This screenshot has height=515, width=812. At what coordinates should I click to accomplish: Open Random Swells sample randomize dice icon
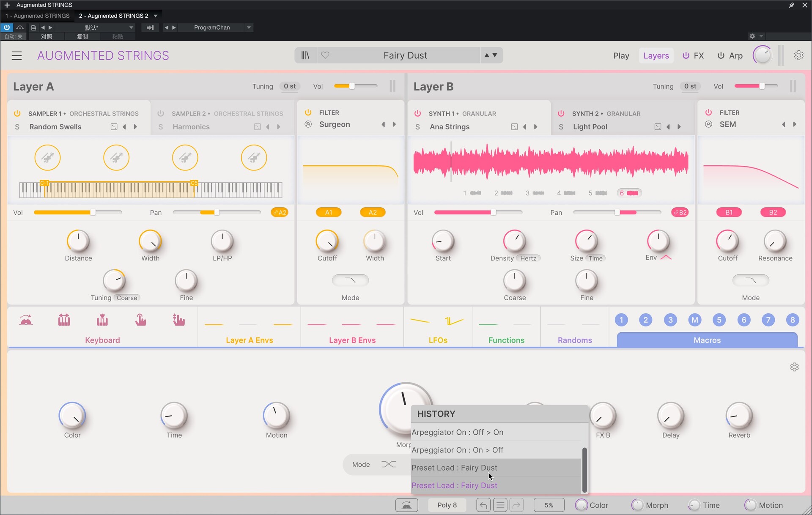pyautogui.click(x=114, y=127)
